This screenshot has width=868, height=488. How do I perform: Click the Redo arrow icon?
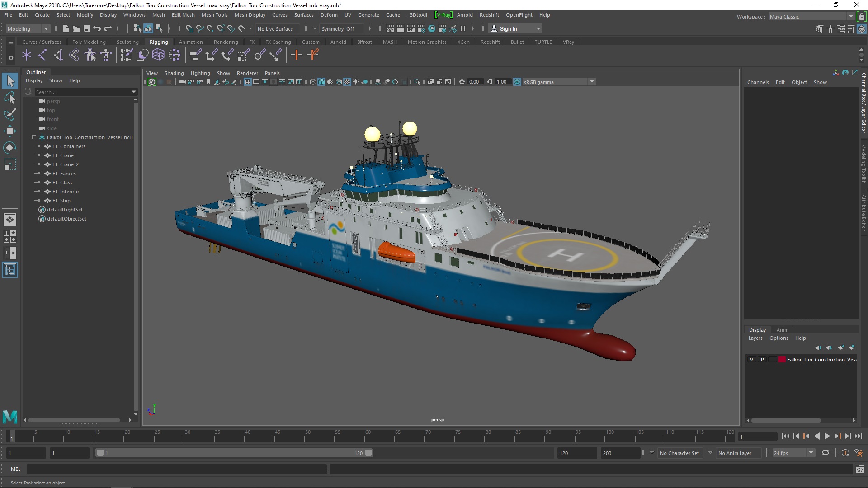point(108,28)
